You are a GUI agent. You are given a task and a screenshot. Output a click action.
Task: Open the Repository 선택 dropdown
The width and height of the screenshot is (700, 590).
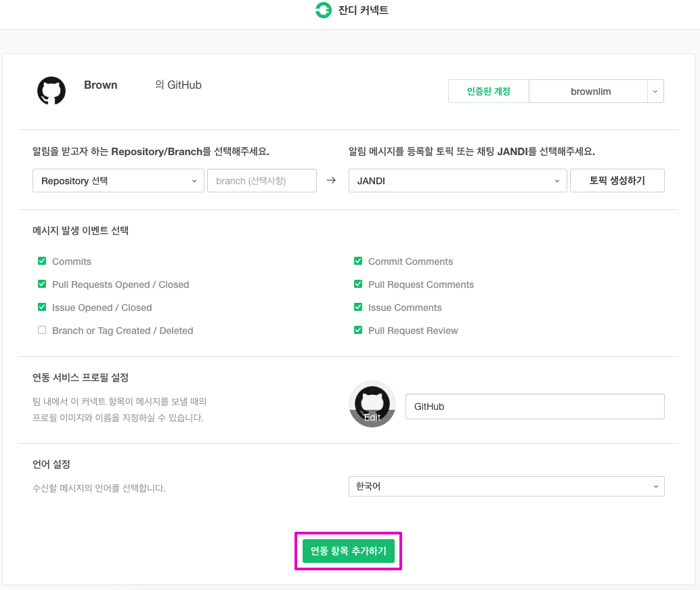[x=118, y=181]
